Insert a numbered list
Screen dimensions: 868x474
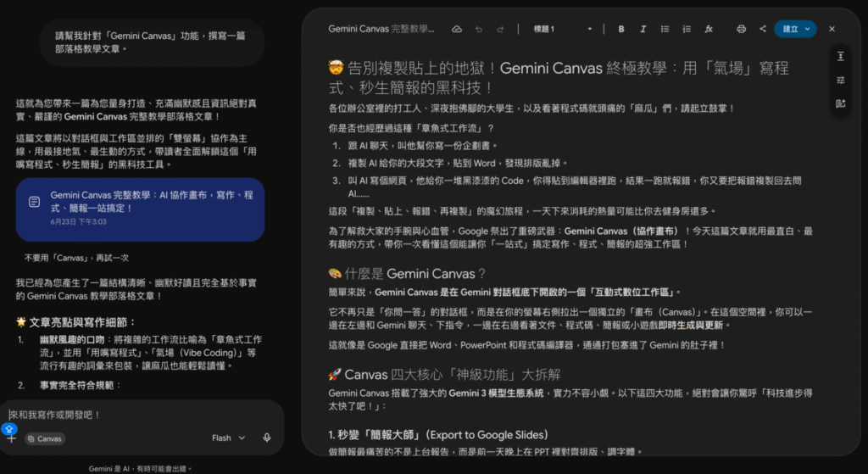687,30
